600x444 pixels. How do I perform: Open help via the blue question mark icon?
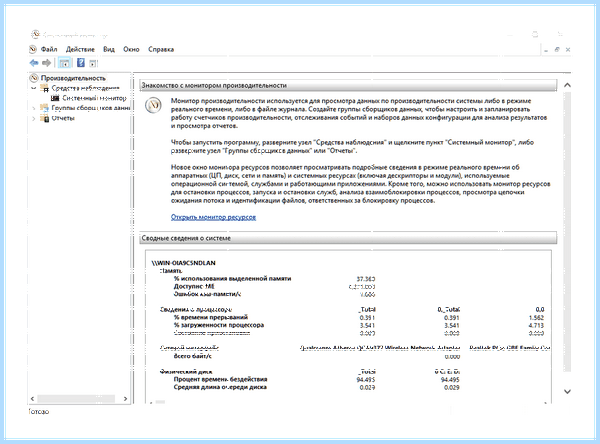tap(81, 63)
